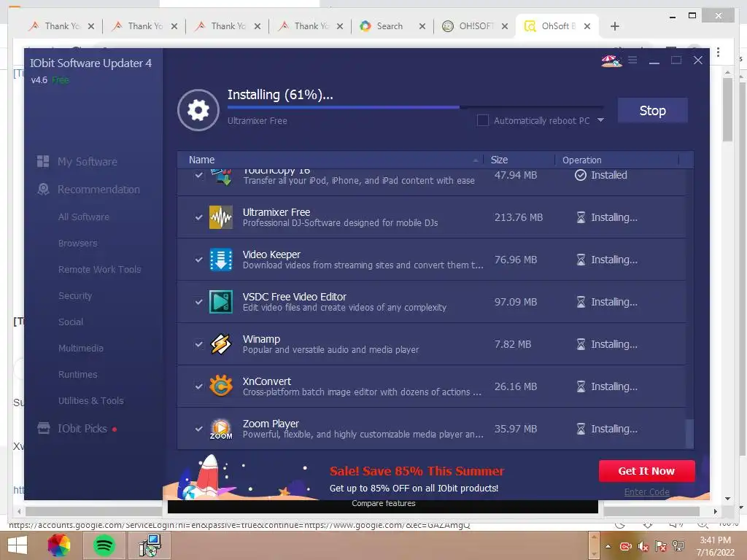
Task: Click the browser vertical scrollbar thumb
Action: (727, 109)
